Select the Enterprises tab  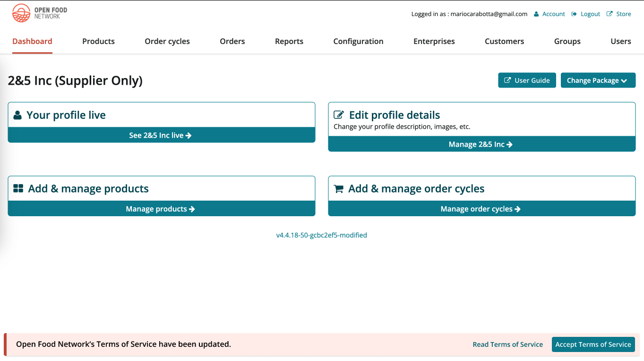point(434,41)
